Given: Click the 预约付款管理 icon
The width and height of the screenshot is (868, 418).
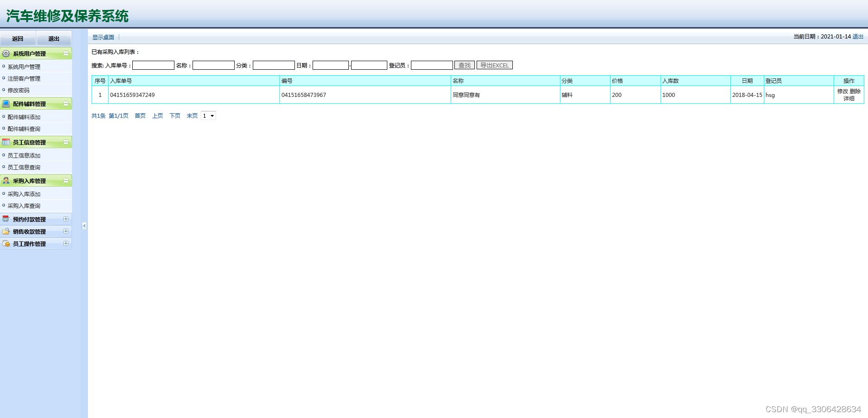Looking at the screenshot, I should [6, 219].
